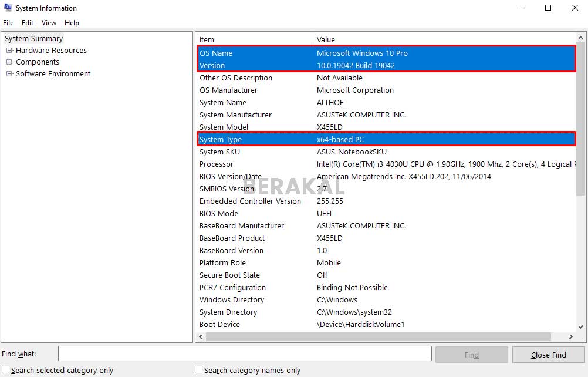Close the System Information window
588x377 pixels.
tap(575, 8)
